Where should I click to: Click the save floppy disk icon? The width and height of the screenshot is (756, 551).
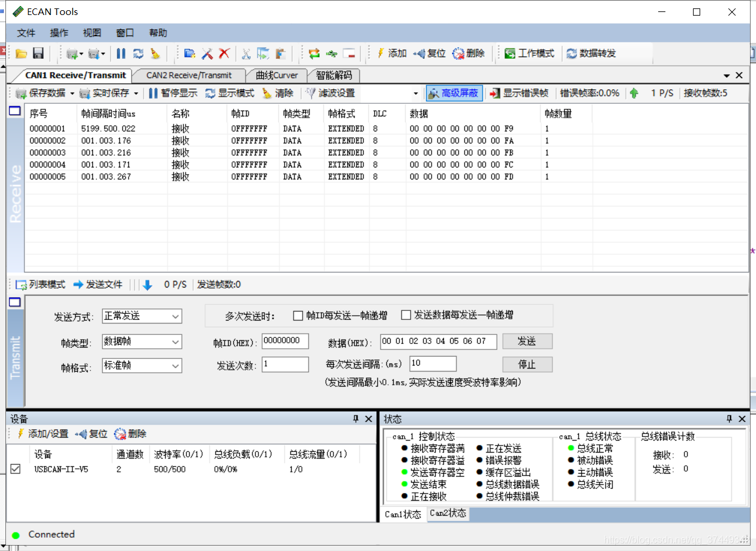click(x=38, y=53)
